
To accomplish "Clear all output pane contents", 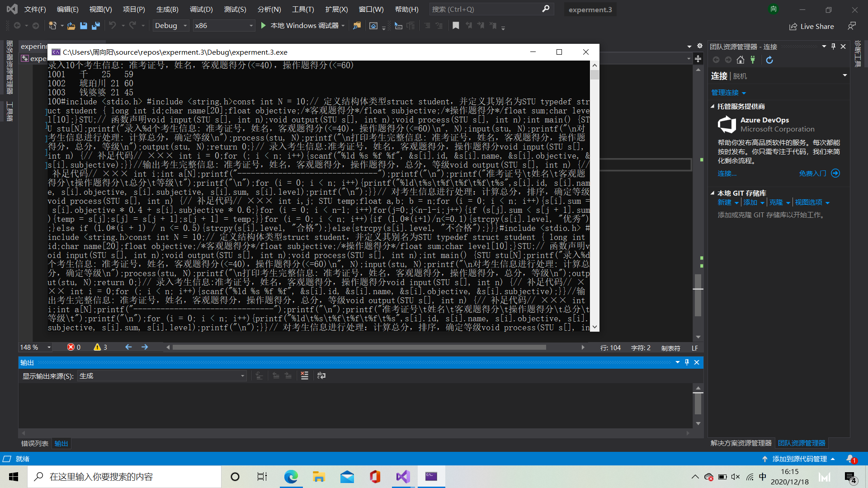I will [x=305, y=375].
